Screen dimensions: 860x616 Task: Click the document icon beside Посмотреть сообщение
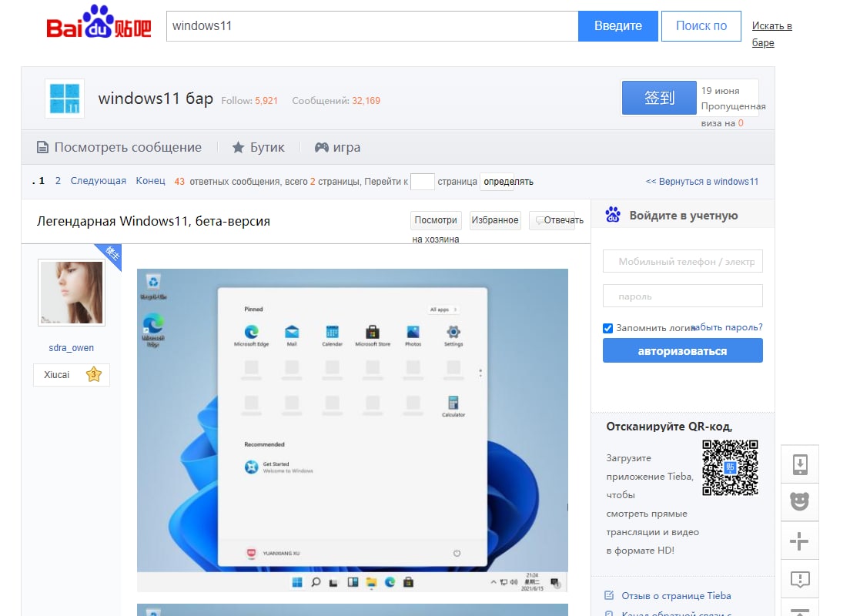[x=42, y=147]
